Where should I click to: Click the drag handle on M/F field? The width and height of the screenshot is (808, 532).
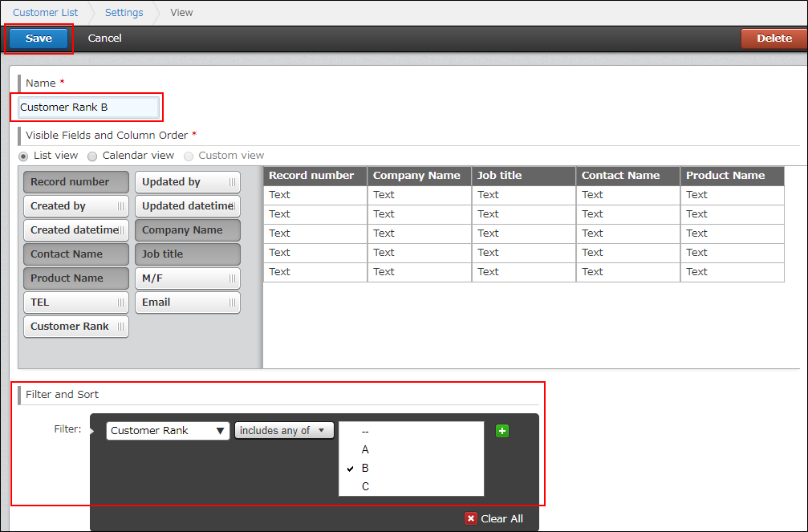(x=232, y=278)
